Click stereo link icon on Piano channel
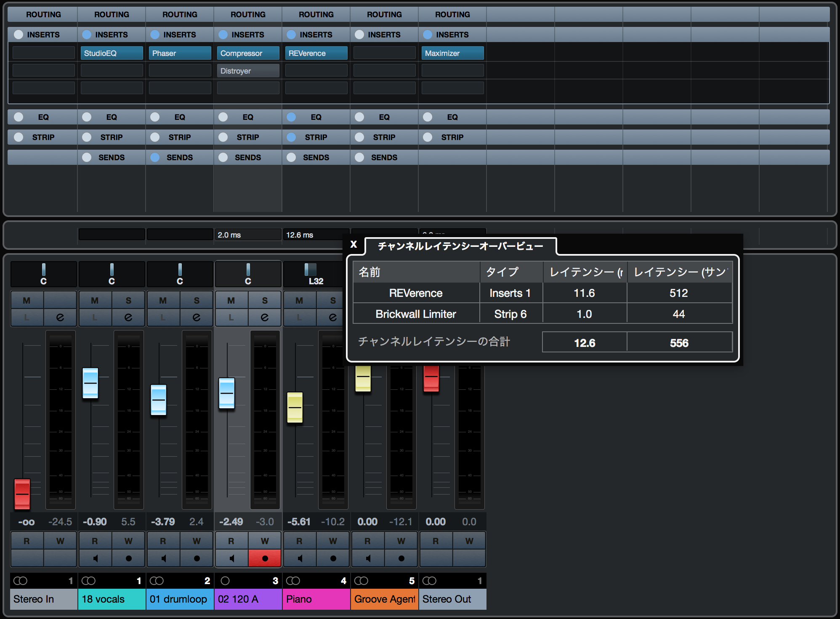 (x=293, y=581)
